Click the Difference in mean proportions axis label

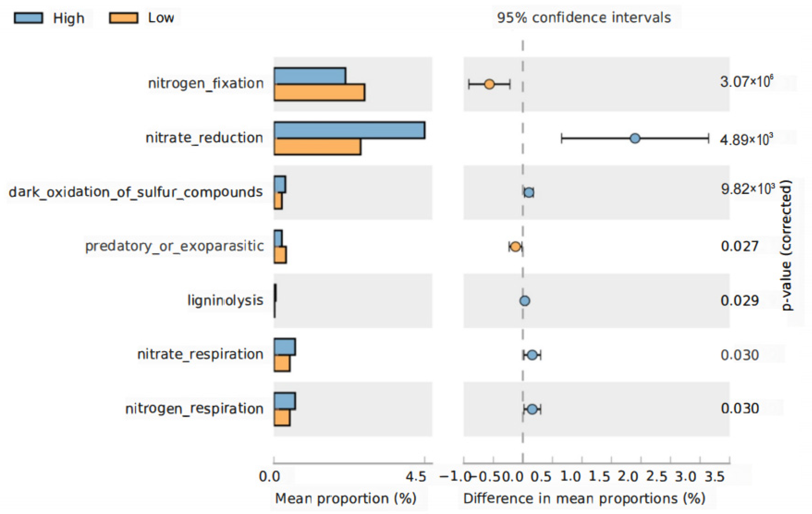584,498
